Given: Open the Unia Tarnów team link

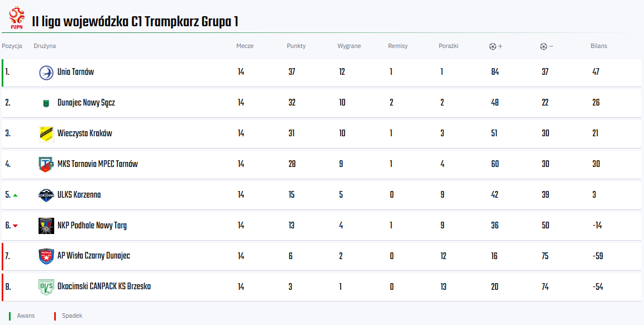Looking at the screenshot, I should [x=75, y=72].
